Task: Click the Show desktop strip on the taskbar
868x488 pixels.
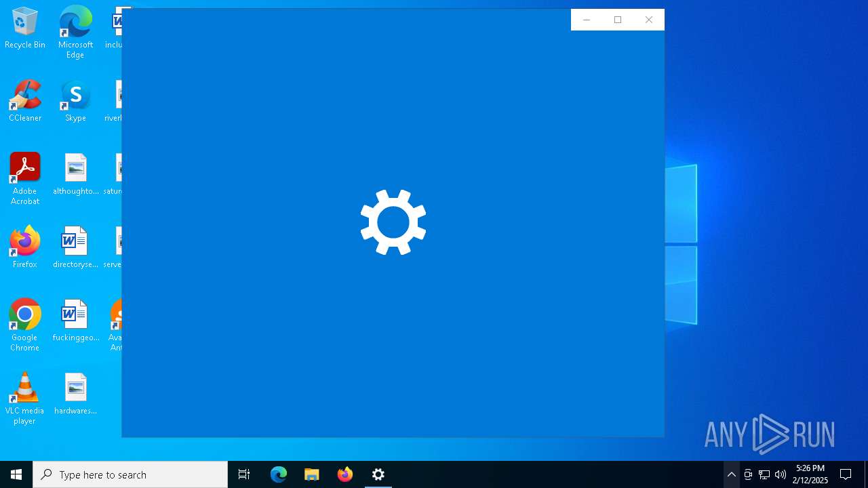Action: [866, 474]
